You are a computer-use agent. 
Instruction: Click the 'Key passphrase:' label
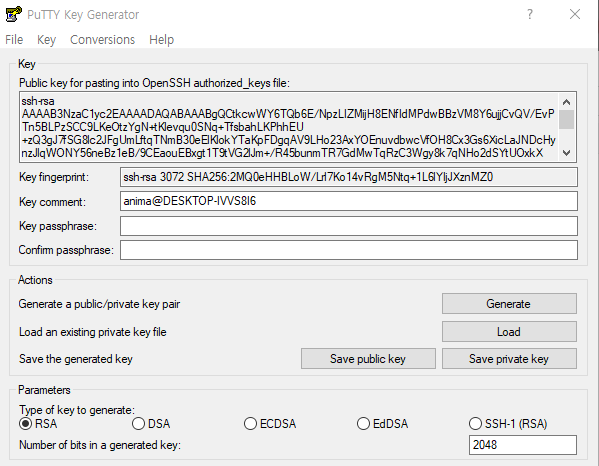click(x=58, y=226)
